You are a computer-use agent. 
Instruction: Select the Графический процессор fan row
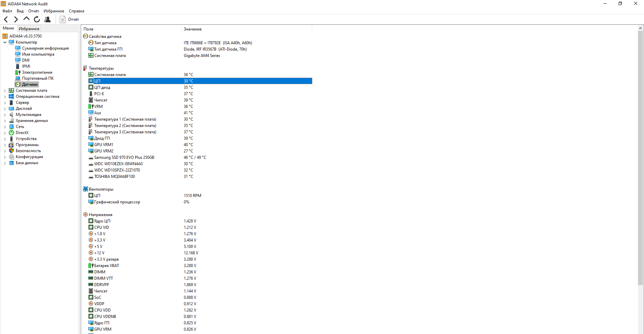[200, 202]
